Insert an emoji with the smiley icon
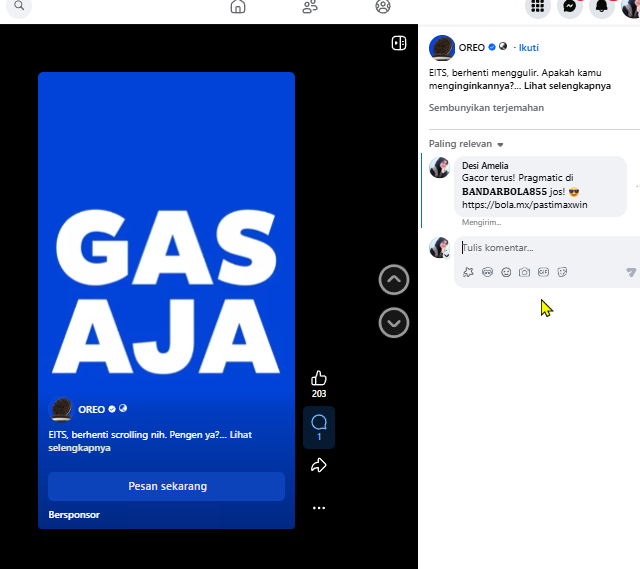 [506, 272]
